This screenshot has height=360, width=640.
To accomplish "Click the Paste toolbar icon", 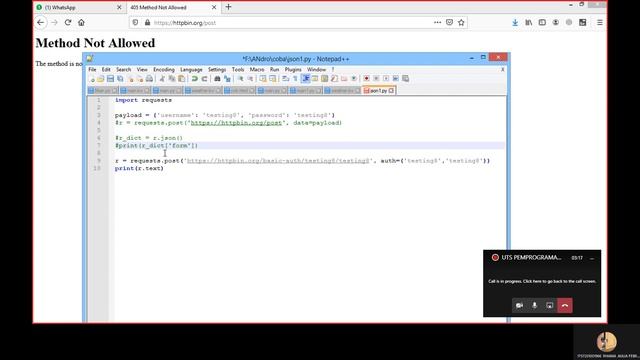I will [x=181, y=78].
